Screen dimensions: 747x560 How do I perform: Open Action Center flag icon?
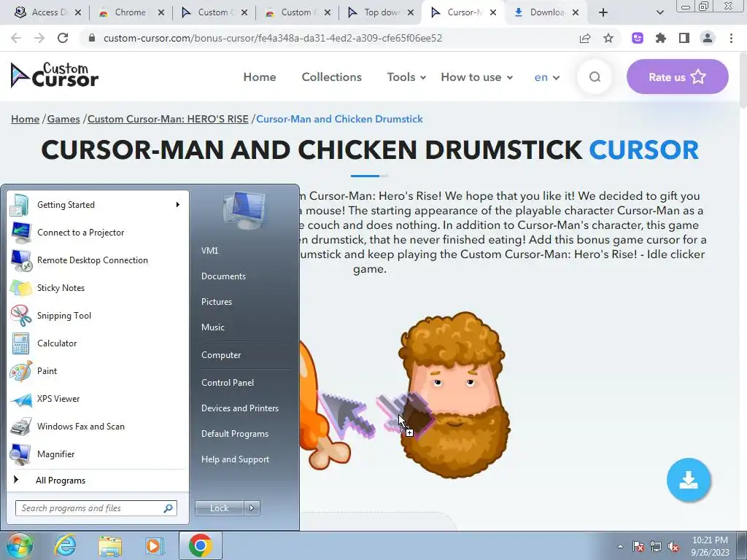(638, 547)
